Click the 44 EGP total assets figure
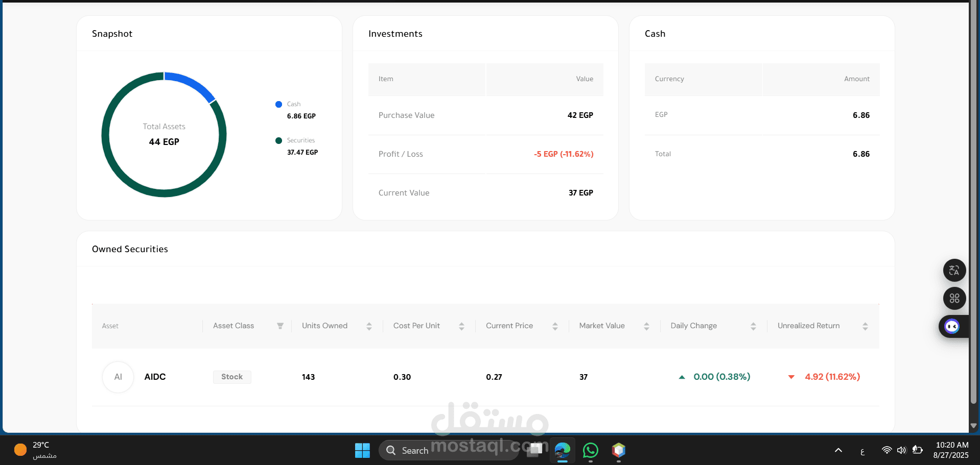980x465 pixels. click(x=164, y=142)
